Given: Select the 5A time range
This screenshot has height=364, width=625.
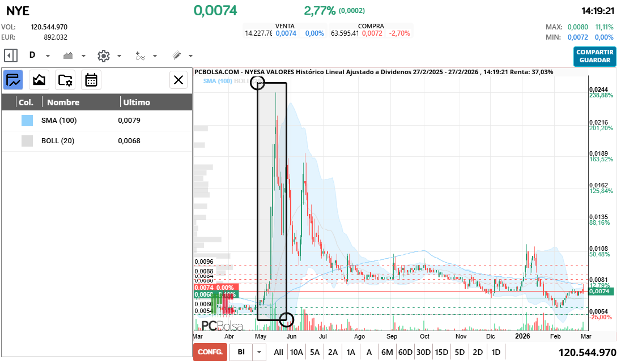Looking at the screenshot, I should pyautogui.click(x=315, y=352).
